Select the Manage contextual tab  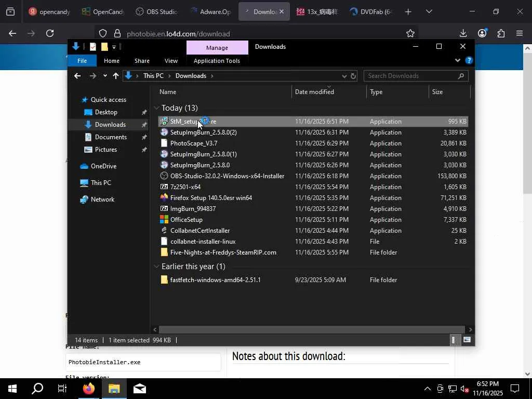217,48
